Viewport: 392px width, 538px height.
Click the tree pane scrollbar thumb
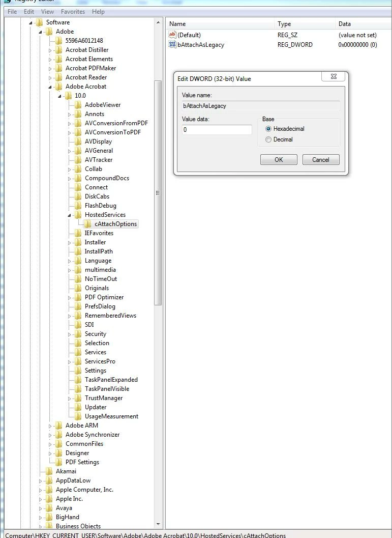(158, 193)
